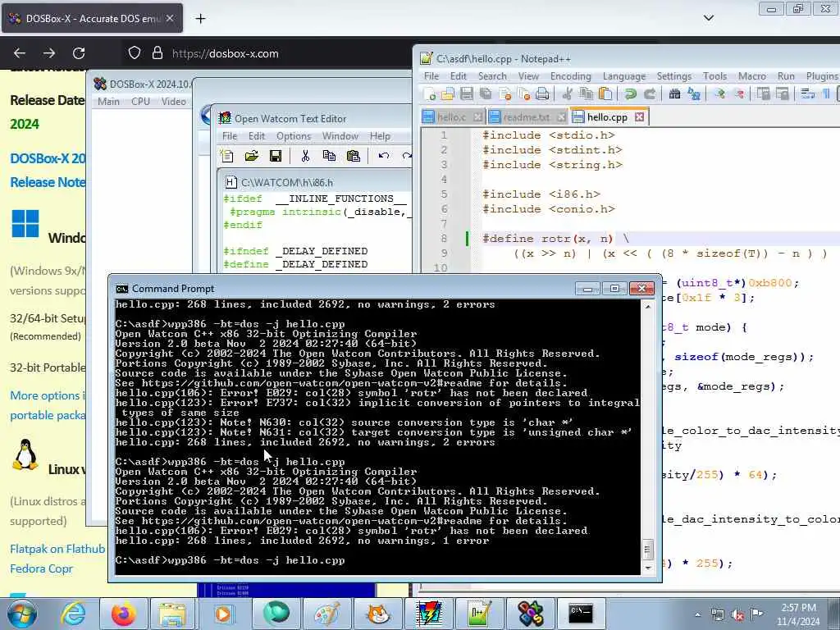Viewport: 840px width, 630px height.
Task: Click Redo arrow icon in Notepad++ toolbar
Action: [650, 94]
